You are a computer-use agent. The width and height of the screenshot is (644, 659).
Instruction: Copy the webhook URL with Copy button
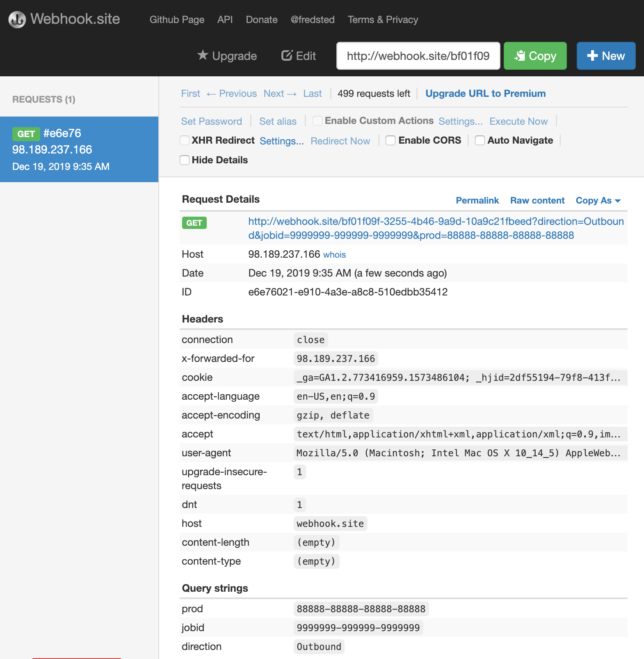[535, 56]
